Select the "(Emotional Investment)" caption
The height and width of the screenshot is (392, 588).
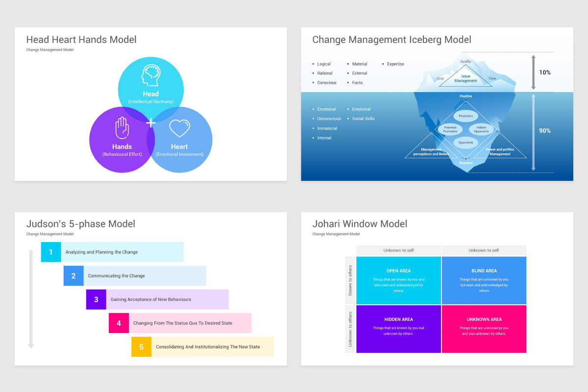click(179, 154)
